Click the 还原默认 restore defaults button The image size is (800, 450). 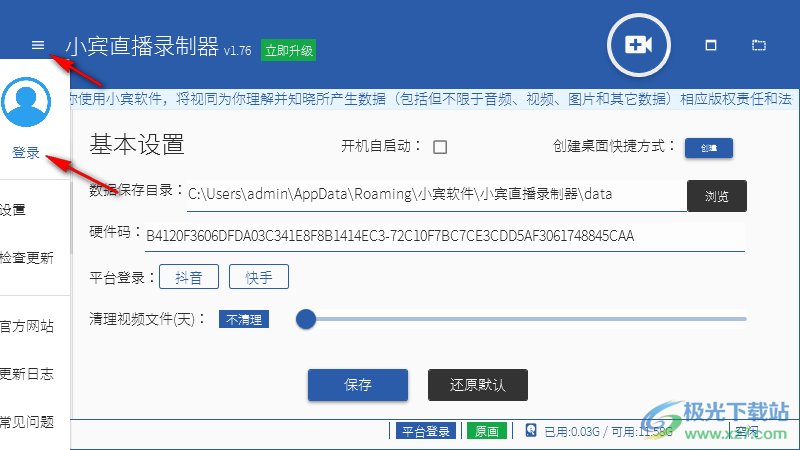click(x=478, y=385)
